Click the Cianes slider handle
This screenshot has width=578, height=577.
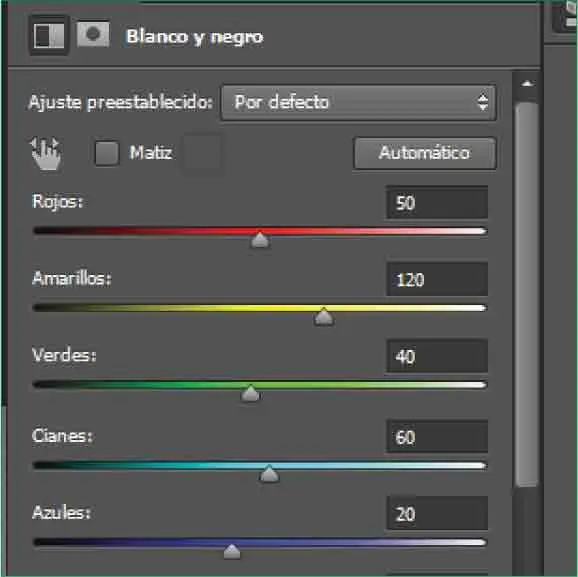(269, 474)
